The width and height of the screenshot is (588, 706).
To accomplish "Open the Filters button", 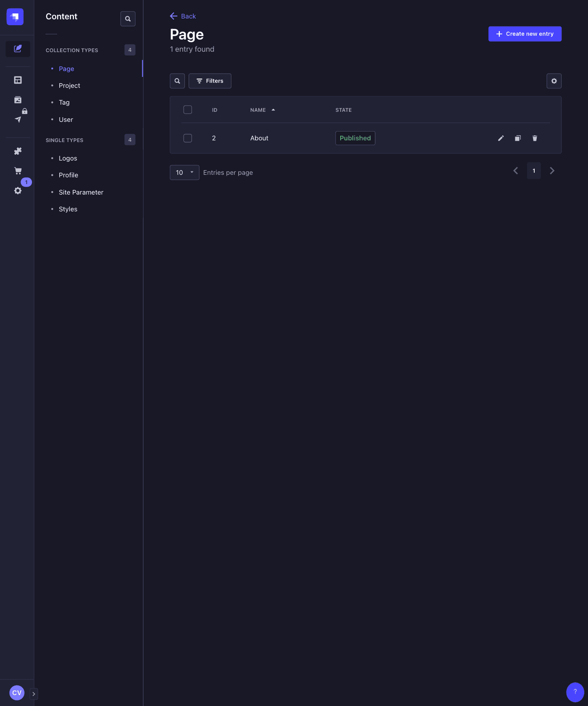I will (210, 81).
